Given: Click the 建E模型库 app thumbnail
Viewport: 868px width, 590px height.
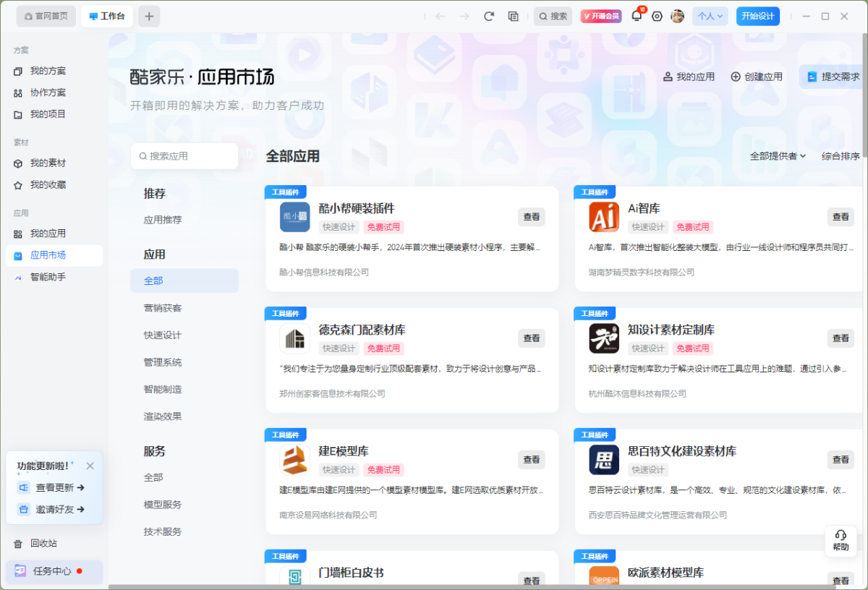Looking at the screenshot, I should click(x=294, y=460).
